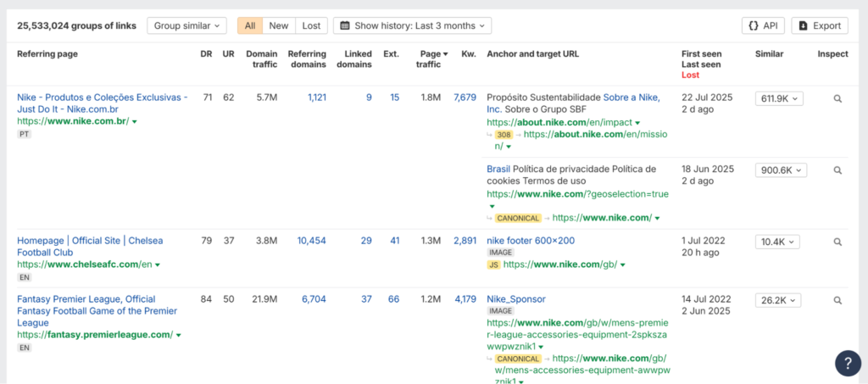The height and width of the screenshot is (384, 868).
Task: Click referring domains value 1,121
Action: [x=317, y=97]
